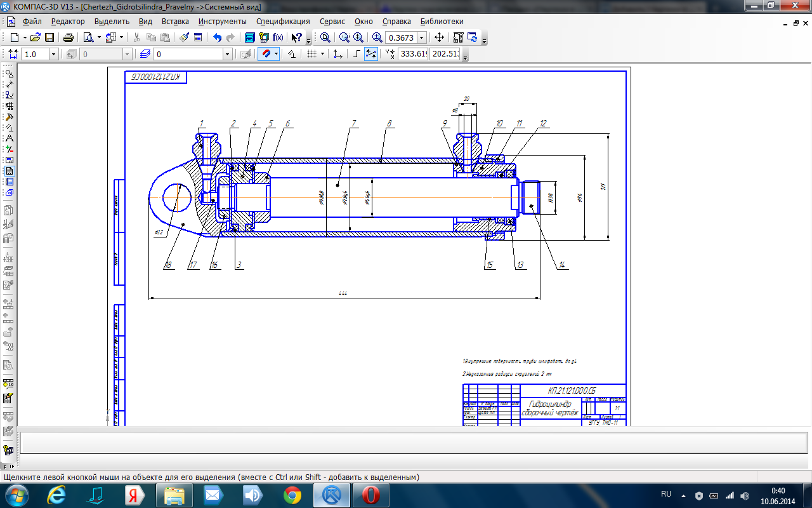Toggle orthogonal drawing mode
The width and height of the screenshot is (812, 508).
click(x=357, y=54)
